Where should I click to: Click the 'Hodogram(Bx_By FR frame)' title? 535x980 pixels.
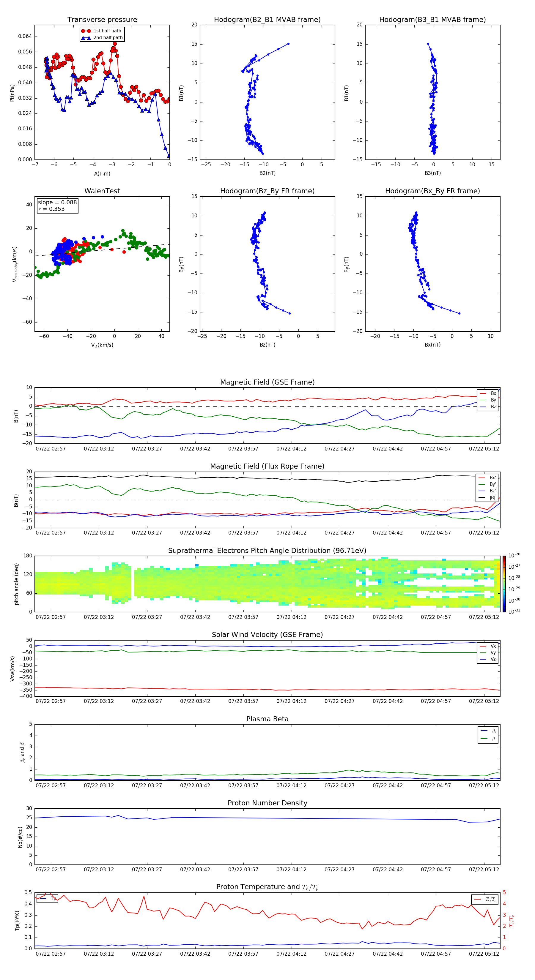(432, 191)
